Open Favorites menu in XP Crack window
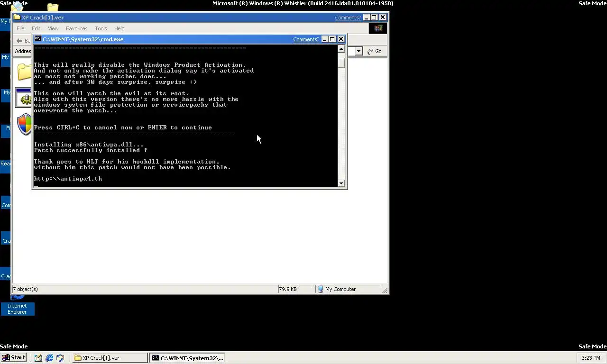This screenshot has height=364, width=607. tap(76, 28)
